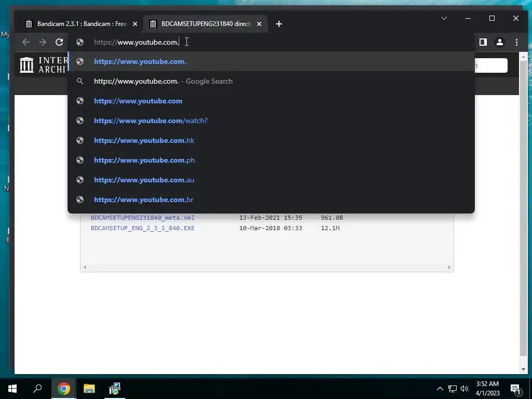Open the volume tray icon

[464, 389]
